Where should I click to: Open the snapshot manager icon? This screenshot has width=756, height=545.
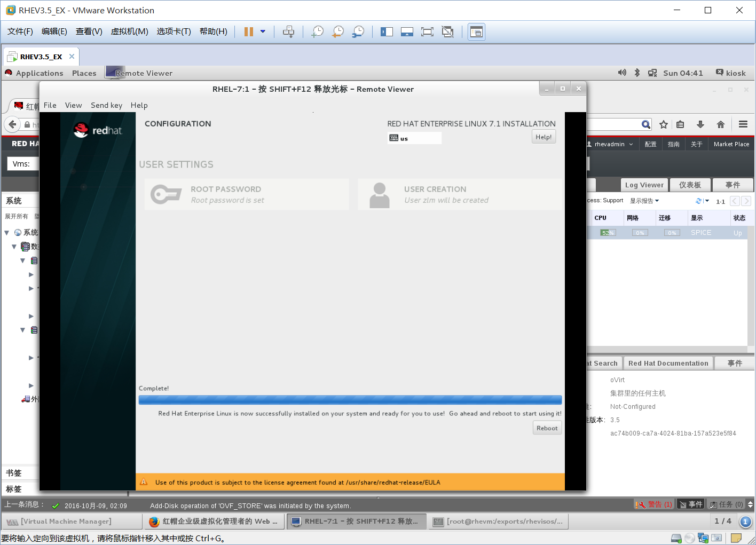[358, 31]
